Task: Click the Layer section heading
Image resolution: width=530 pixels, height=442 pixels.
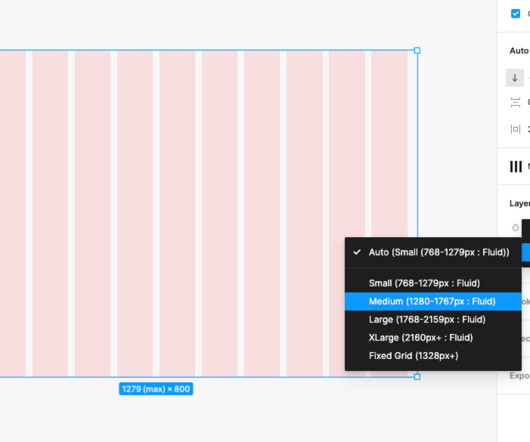Action: coord(520,203)
